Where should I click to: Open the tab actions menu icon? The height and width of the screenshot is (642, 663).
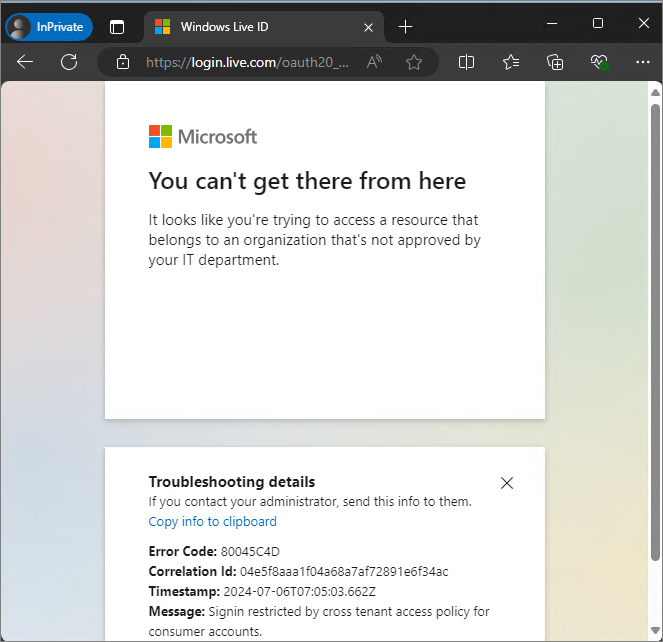pyautogui.click(x=117, y=27)
